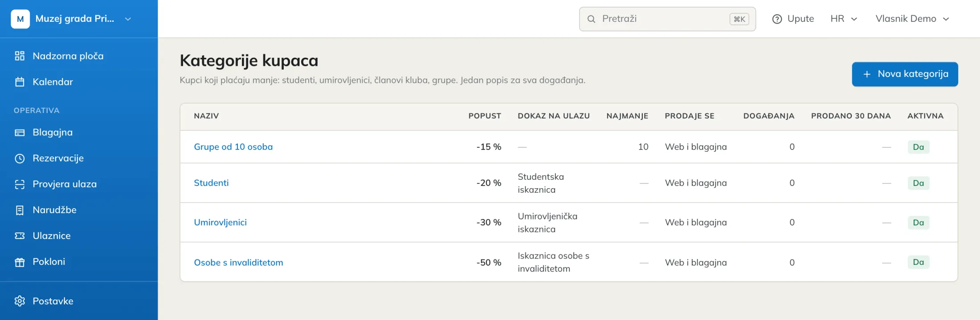Screen dimensions: 980x320
Task: Click the AKTIVNA column header
Action: [x=925, y=116]
